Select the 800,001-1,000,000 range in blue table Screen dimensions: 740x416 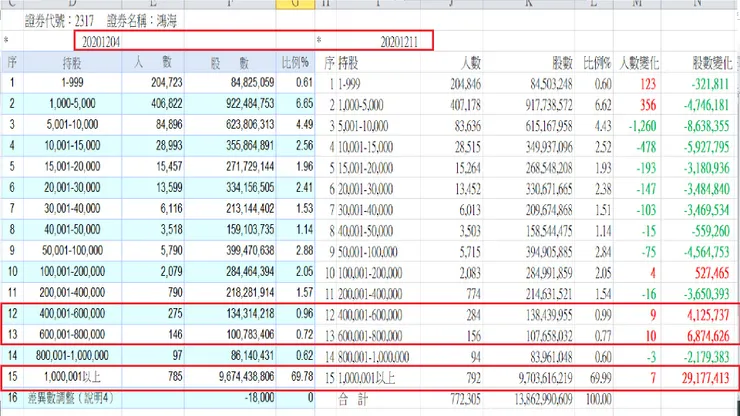[x=72, y=355]
